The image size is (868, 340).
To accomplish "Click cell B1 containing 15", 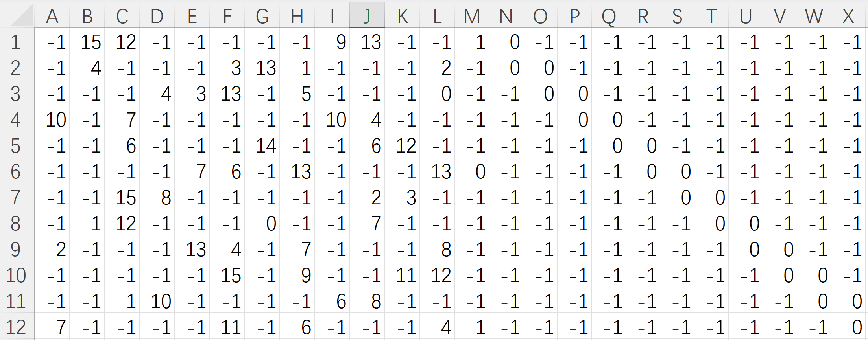I will [x=87, y=42].
